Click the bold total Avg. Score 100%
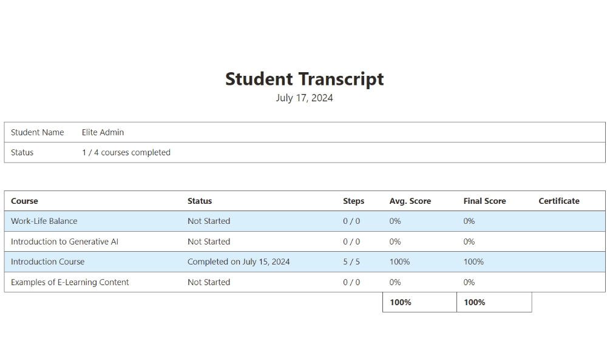Viewport: 607px width, 364px height. 401,302
